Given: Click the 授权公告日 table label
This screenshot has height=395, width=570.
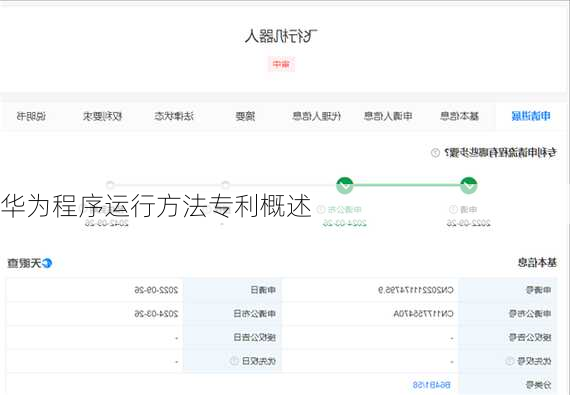Looking at the screenshot, I should (x=254, y=338).
